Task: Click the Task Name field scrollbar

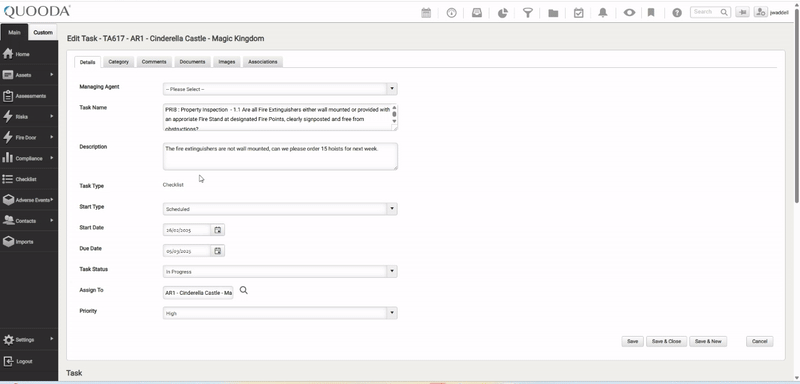Action: point(394,115)
